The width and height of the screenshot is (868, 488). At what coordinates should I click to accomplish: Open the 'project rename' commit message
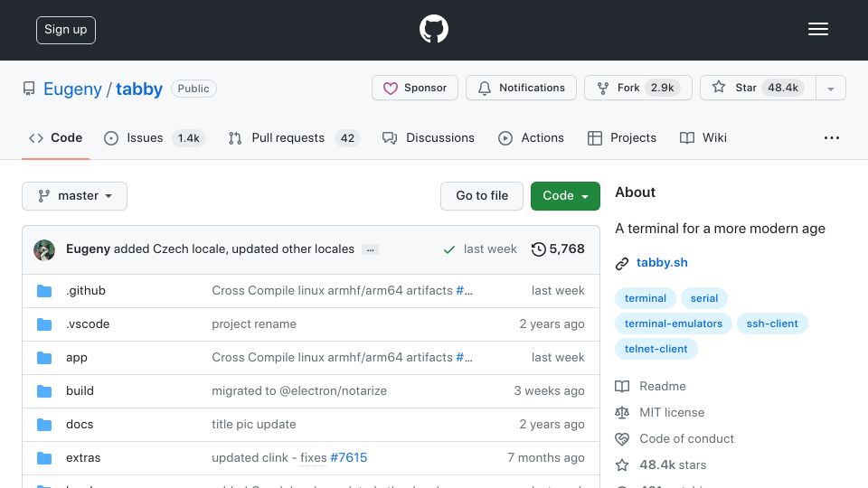[254, 324]
